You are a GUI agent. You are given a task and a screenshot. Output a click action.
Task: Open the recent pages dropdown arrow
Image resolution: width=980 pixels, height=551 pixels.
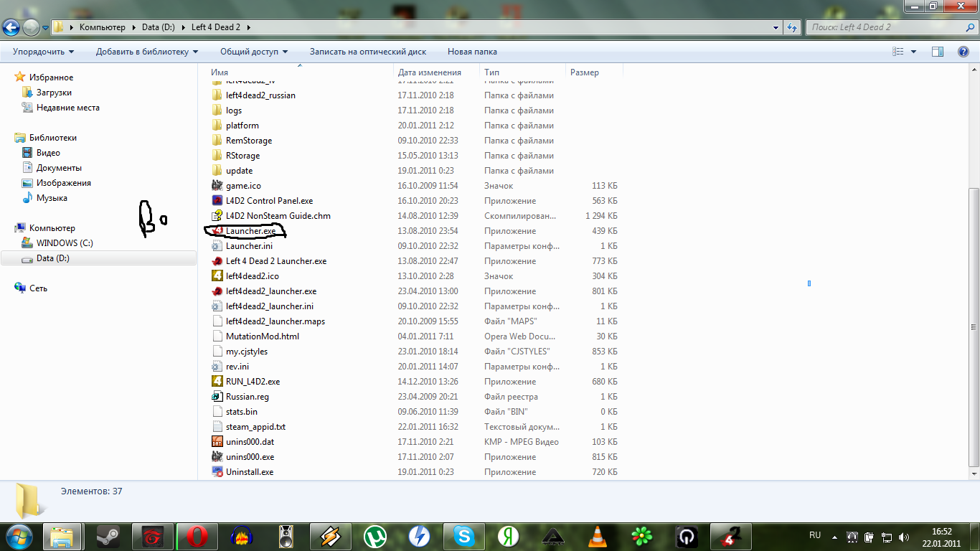(46, 27)
